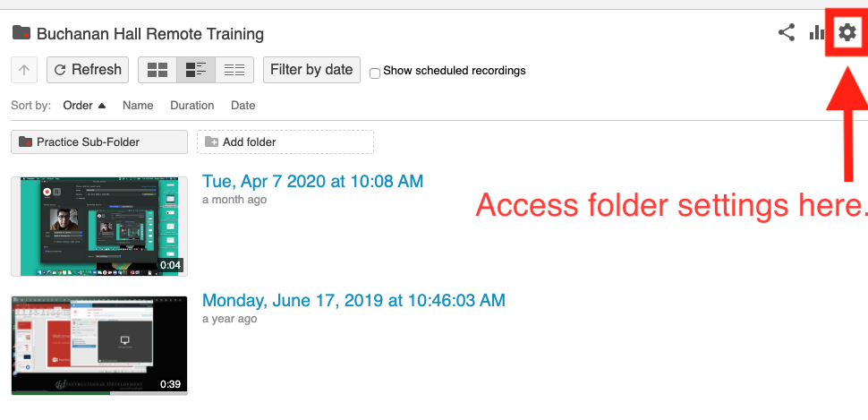Sort recordings by Duration

(x=192, y=106)
